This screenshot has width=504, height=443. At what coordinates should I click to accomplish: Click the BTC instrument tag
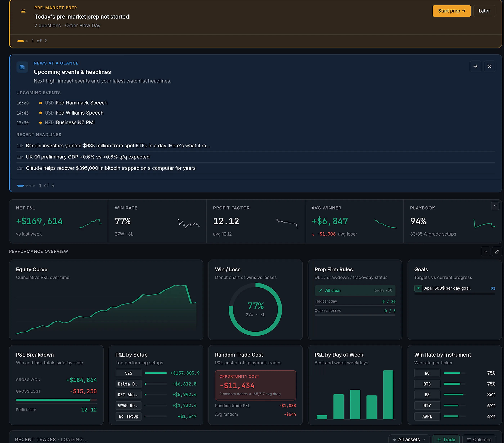click(427, 384)
